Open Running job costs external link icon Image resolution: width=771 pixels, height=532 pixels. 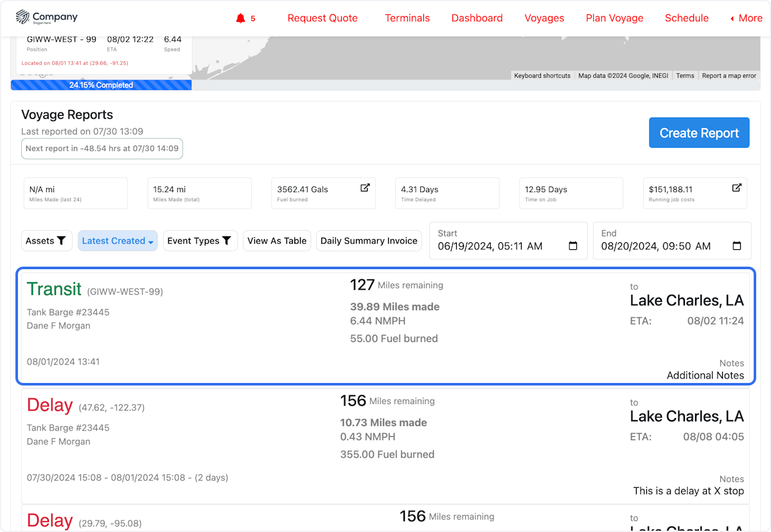click(737, 188)
